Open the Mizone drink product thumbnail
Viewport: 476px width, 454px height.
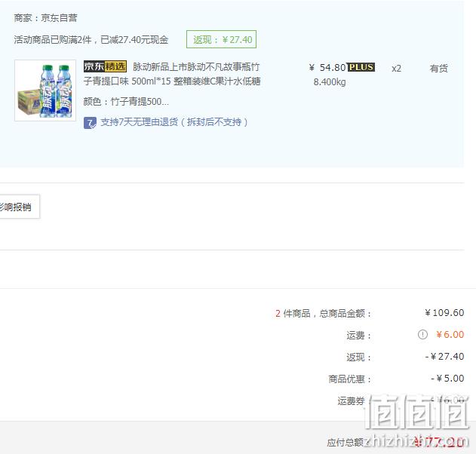[45, 90]
